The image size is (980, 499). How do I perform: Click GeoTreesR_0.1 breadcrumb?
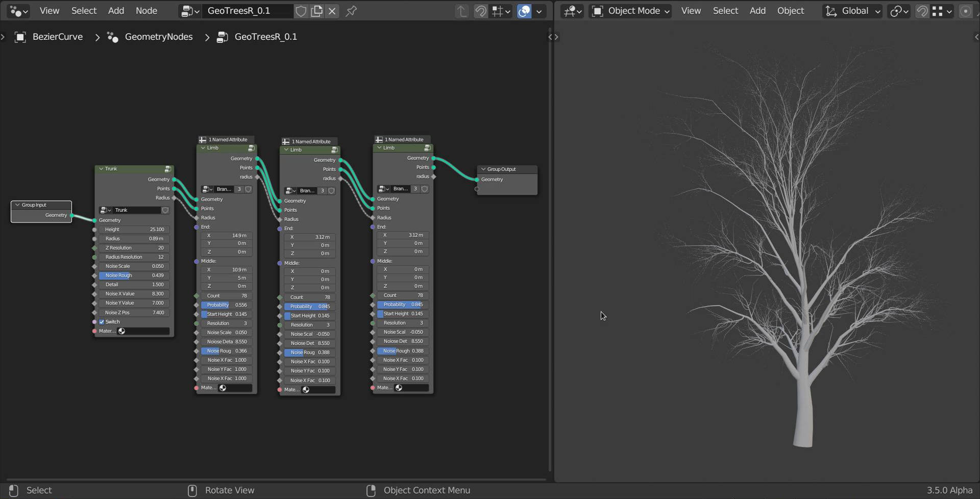[x=265, y=37]
